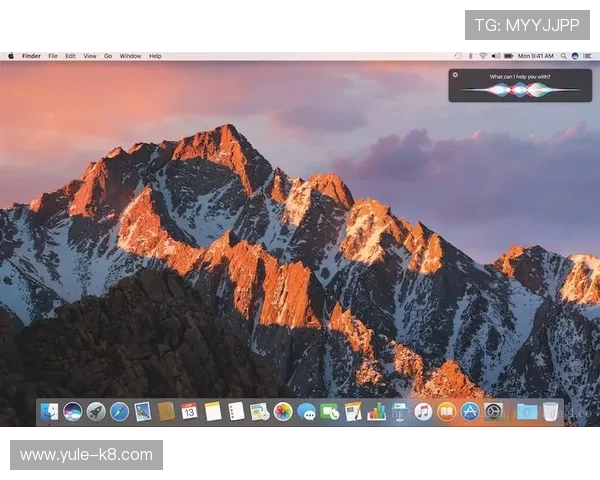Image resolution: width=600 pixels, height=480 pixels.
Task: Open the Calendar app in Dock
Action: pos(189,411)
